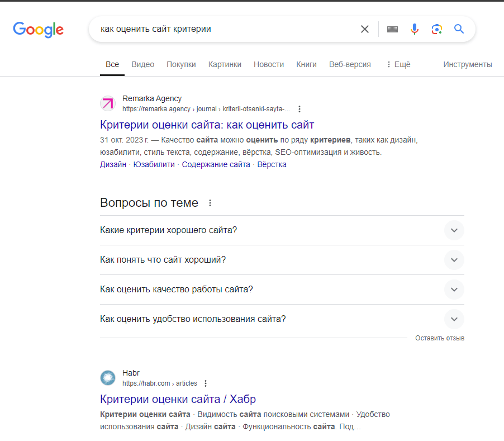Search by image with Lens icon
Viewport: 504px width, 441px height.
pyautogui.click(x=437, y=29)
